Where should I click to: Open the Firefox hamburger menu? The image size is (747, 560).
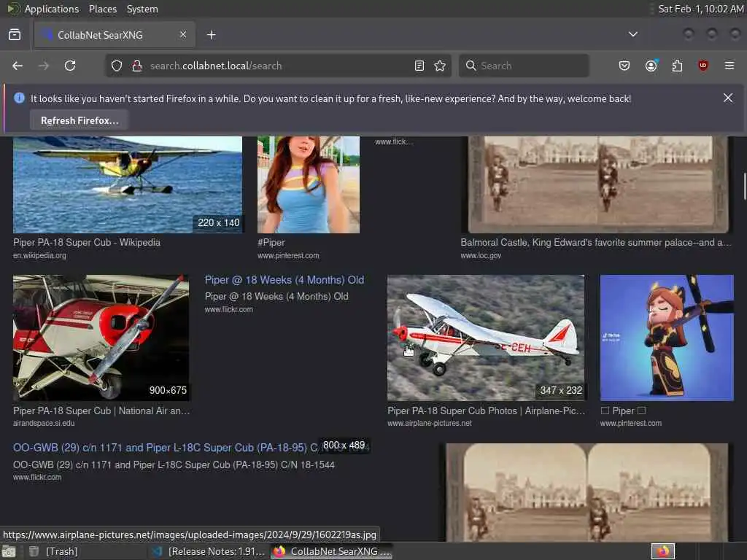pos(729,66)
